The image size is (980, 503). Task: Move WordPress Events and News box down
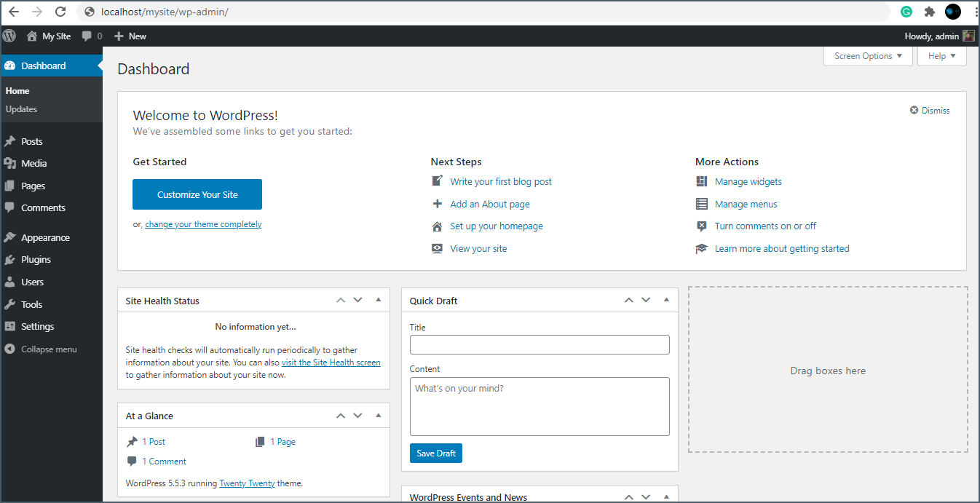click(646, 497)
